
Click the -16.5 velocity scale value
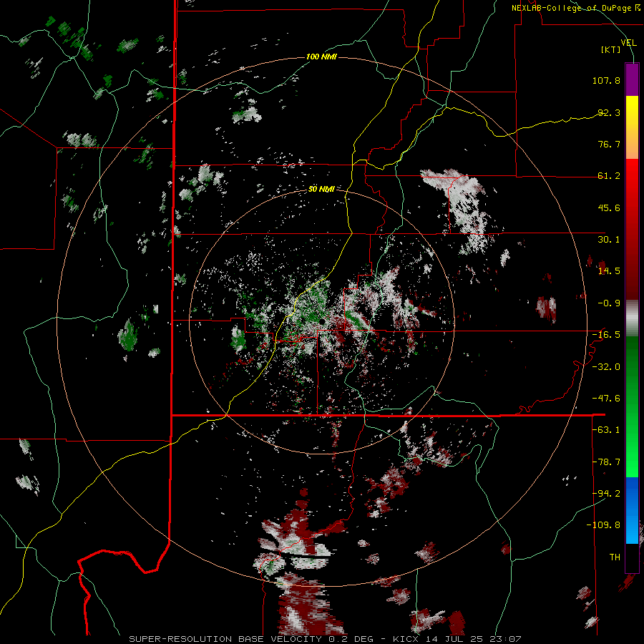[x=606, y=335]
